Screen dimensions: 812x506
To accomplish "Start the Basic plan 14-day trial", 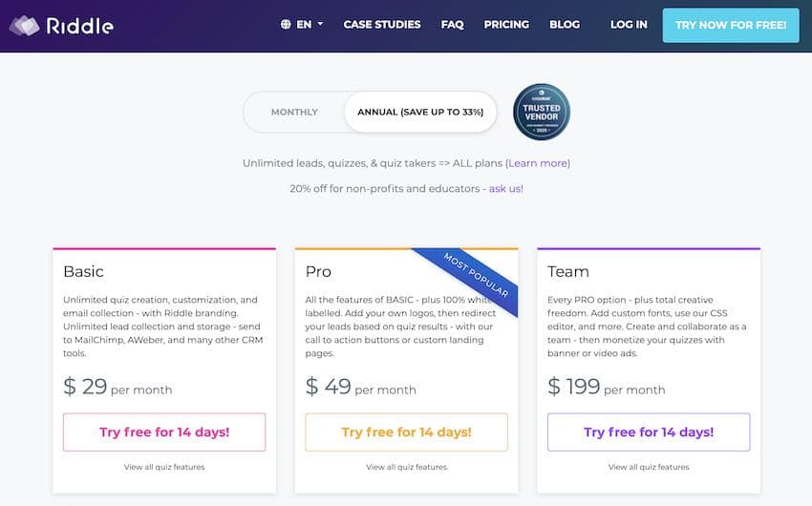I will [164, 432].
